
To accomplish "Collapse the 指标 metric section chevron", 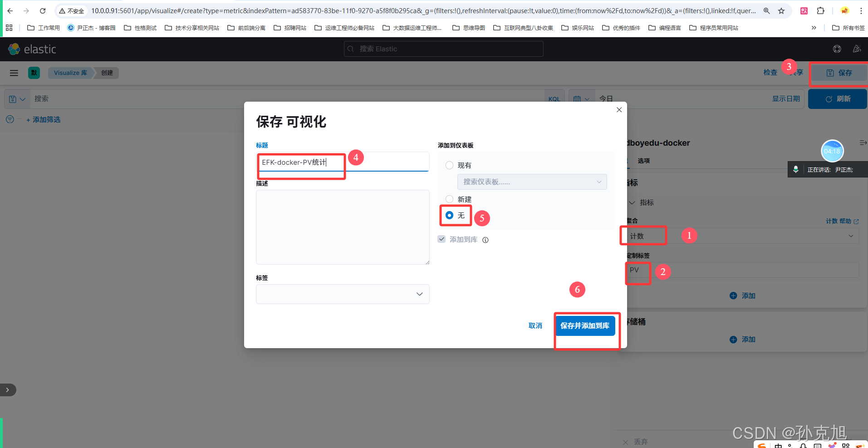I will tap(633, 202).
